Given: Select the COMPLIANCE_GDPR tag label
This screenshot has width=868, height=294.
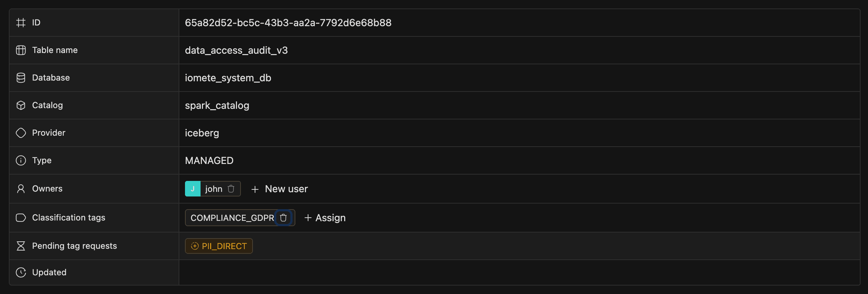Looking at the screenshot, I should pyautogui.click(x=232, y=218).
